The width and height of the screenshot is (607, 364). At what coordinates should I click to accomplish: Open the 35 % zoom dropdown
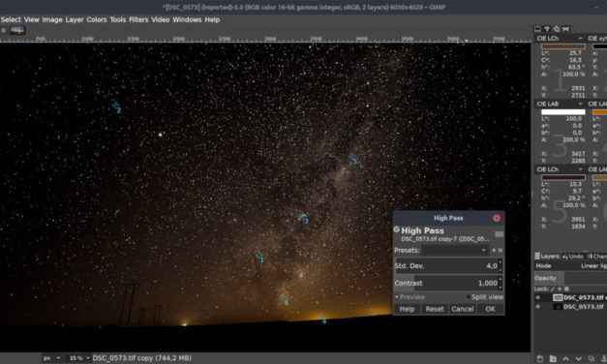(x=78, y=358)
